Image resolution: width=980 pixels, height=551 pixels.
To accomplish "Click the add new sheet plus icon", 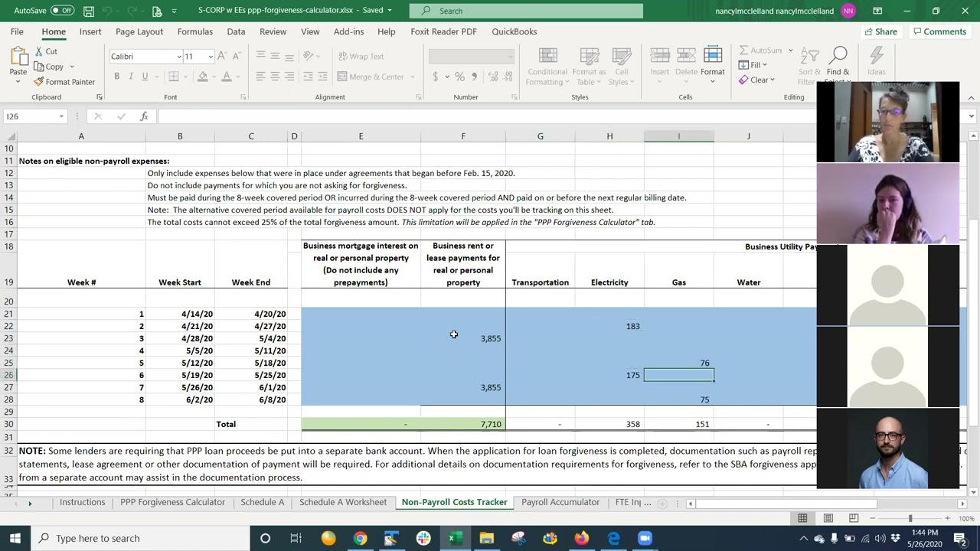I will tap(663, 503).
